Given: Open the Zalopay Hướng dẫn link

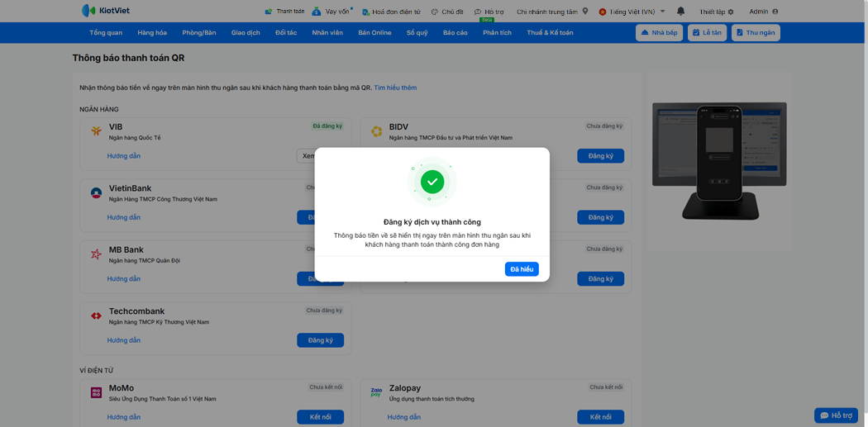Looking at the screenshot, I should coord(404,417).
